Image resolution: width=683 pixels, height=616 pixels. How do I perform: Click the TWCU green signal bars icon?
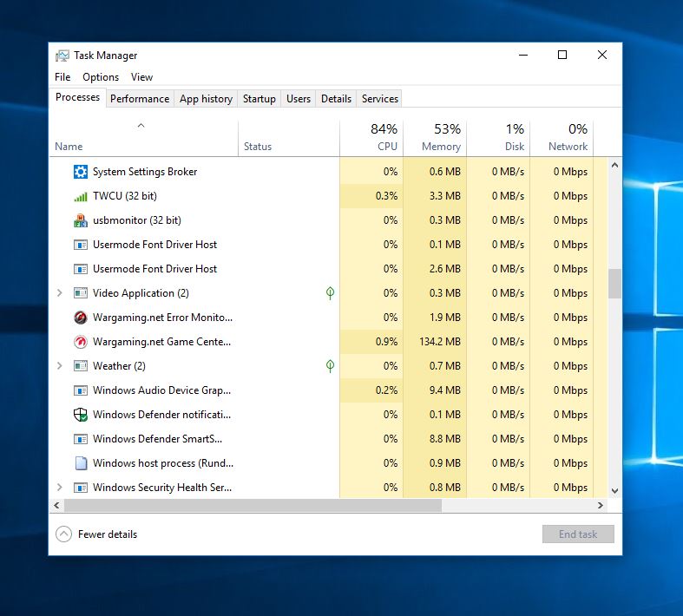pyautogui.click(x=81, y=196)
